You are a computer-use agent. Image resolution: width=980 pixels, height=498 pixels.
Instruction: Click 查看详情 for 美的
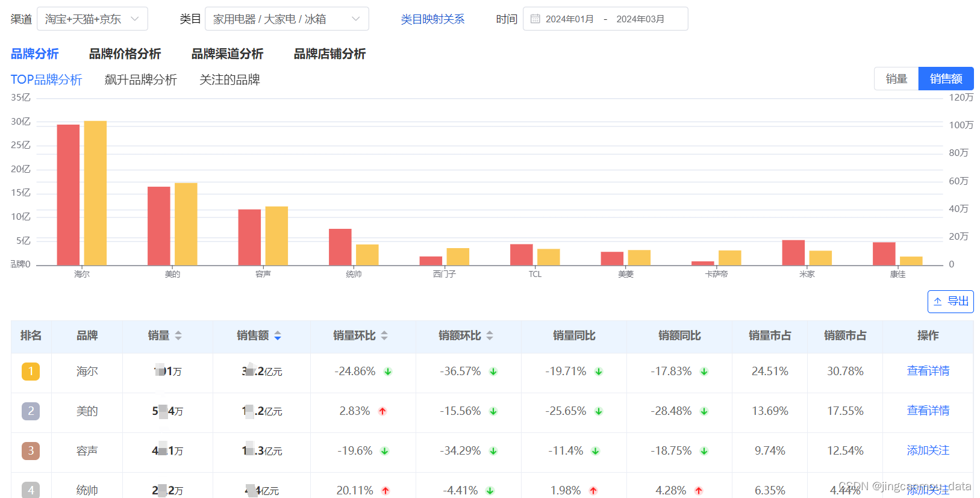click(x=928, y=411)
